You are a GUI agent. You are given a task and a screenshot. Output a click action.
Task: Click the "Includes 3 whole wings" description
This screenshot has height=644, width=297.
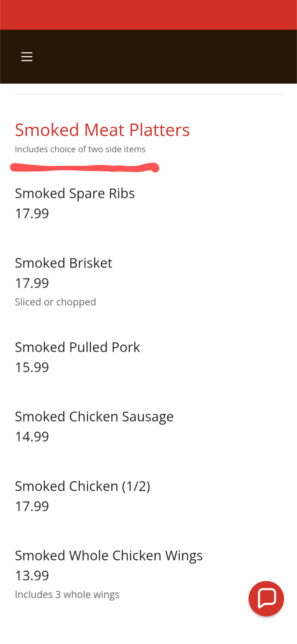[x=67, y=594]
